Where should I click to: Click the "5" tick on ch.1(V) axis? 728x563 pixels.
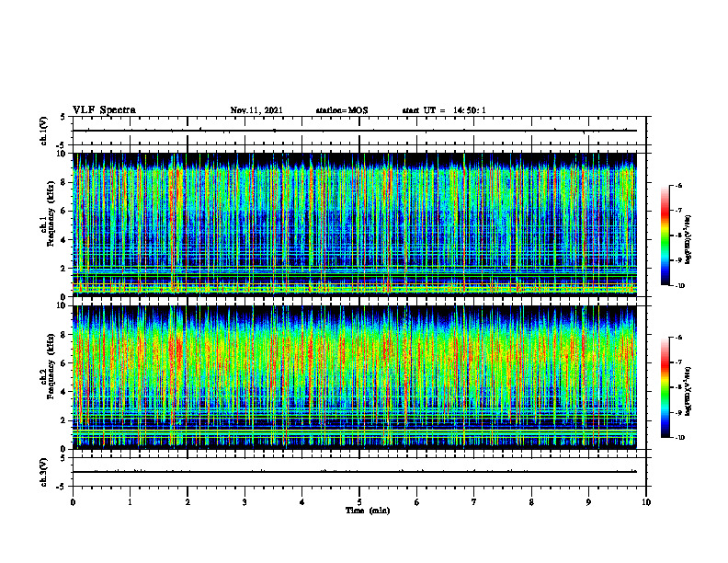pos(63,117)
